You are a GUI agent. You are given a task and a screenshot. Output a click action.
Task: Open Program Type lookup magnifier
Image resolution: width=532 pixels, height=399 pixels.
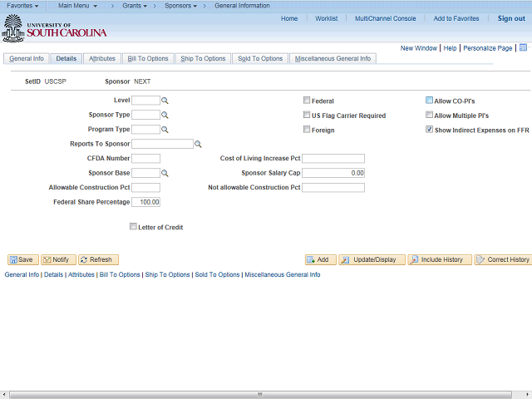click(x=165, y=130)
